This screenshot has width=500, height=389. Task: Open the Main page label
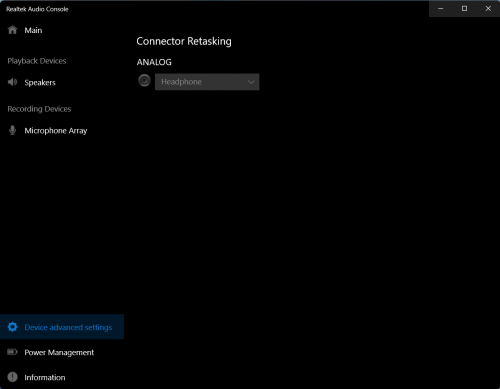click(x=33, y=30)
